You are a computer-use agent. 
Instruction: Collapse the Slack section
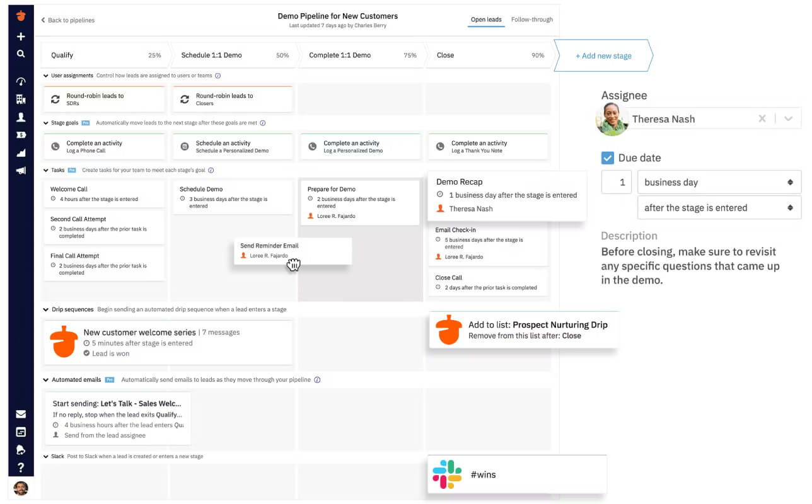tap(45, 456)
